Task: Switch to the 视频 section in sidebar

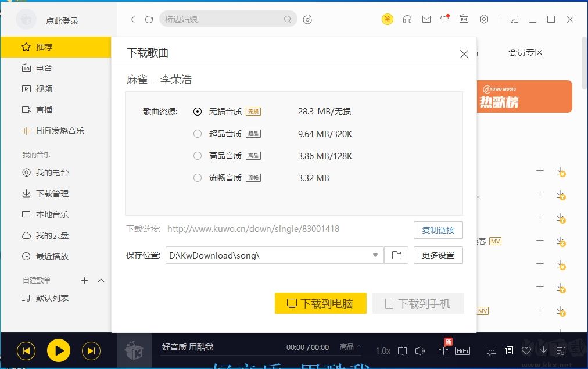Action: click(42, 89)
